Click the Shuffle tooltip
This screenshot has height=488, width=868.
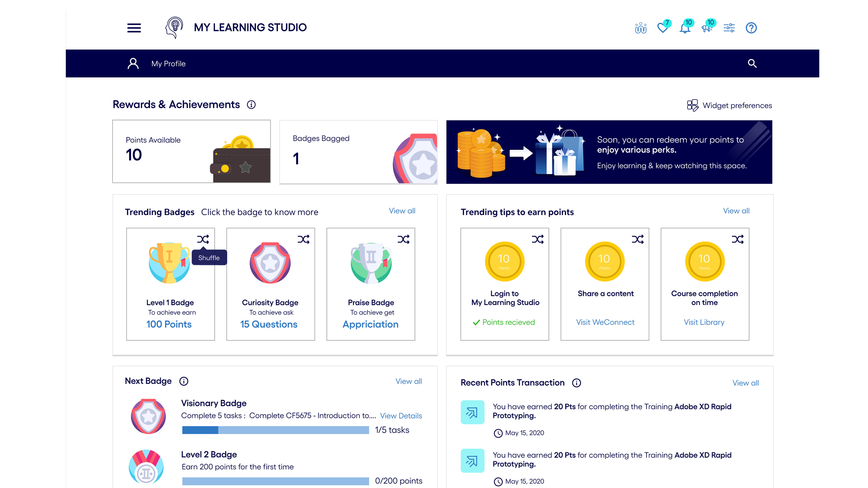point(209,258)
